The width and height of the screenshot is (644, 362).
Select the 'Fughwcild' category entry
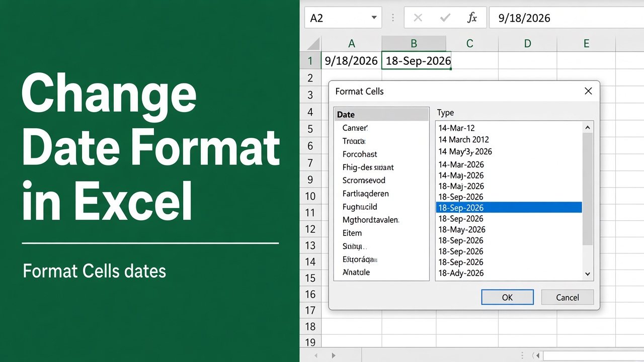point(360,207)
